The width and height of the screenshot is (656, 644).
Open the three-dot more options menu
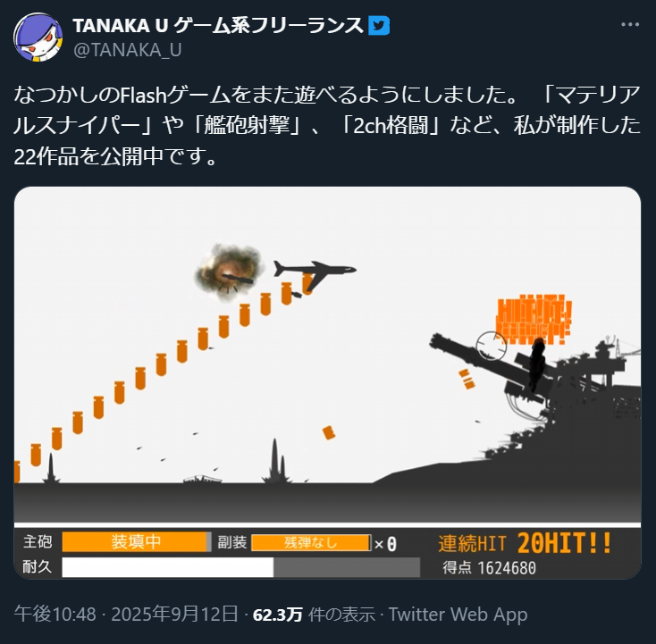[x=630, y=25]
